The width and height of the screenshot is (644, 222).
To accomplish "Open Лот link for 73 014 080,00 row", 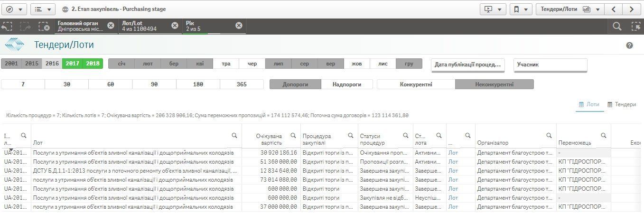I will pos(453,180).
